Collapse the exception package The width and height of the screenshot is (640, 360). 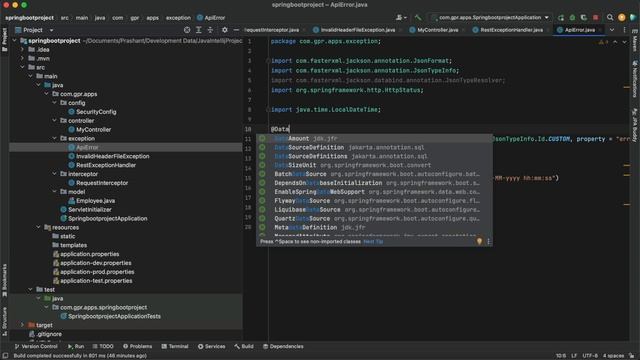[x=54, y=138]
